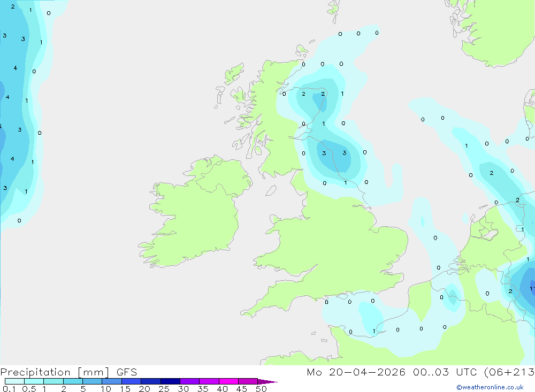Click the "15" legend tick label

(x=125, y=389)
